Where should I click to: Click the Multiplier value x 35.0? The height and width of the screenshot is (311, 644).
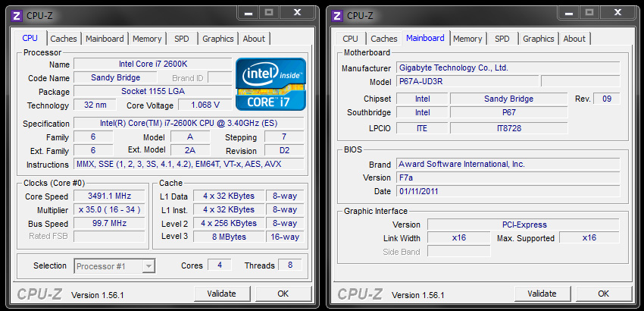pyautogui.click(x=109, y=209)
